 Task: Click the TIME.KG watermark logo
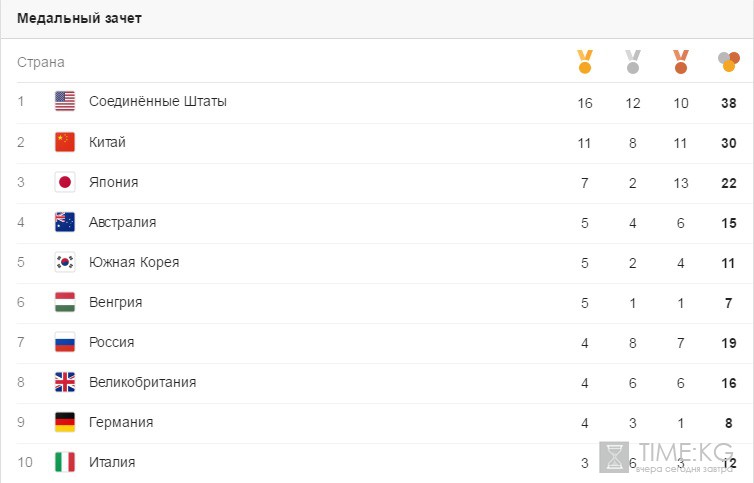667,458
